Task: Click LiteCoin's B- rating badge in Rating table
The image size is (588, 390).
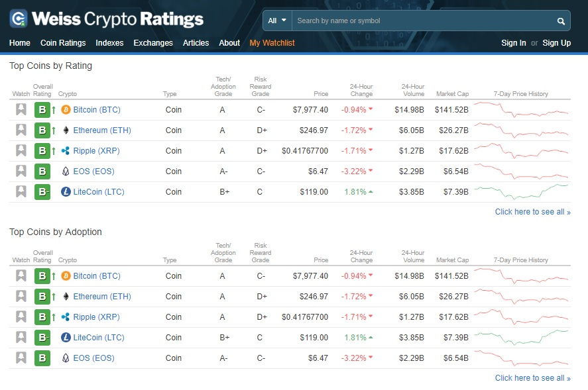Action: (x=42, y=192)
